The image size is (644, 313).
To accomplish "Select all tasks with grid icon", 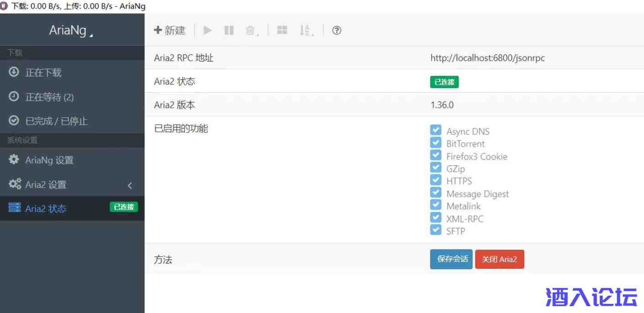I will point(282,30).
